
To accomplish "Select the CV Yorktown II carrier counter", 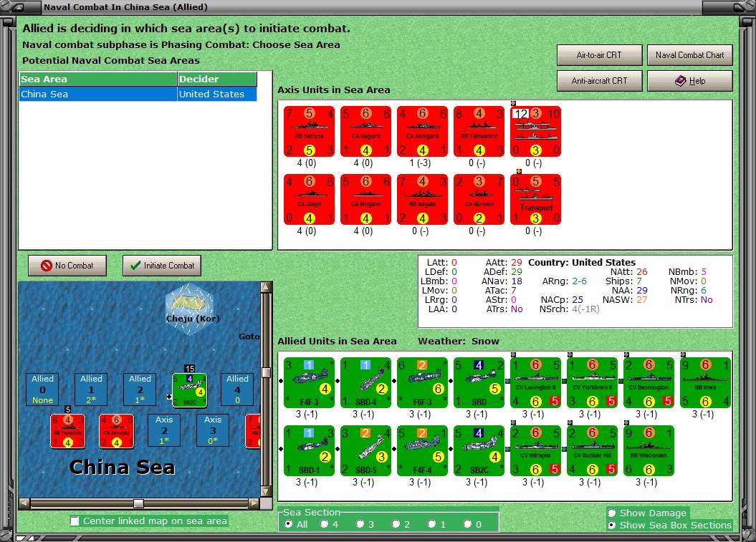I will pyautogui.click(x=592, y=383).
